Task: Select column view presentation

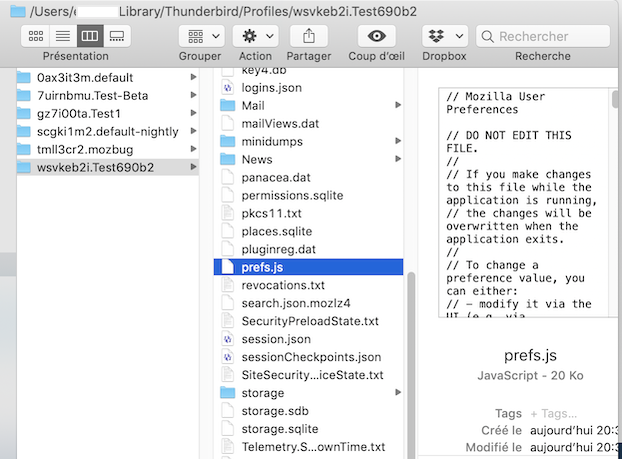Action: 90,36
